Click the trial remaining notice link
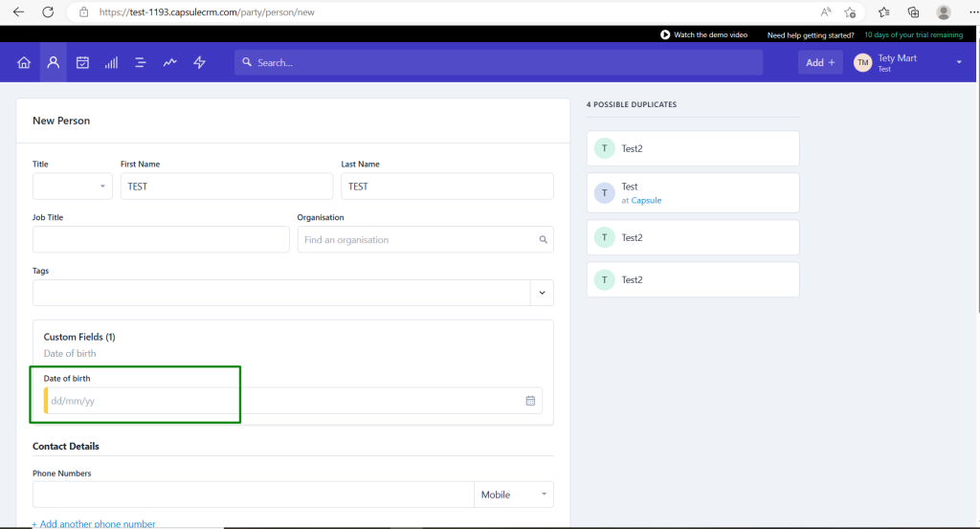The image size is (980, 529). 914,35
